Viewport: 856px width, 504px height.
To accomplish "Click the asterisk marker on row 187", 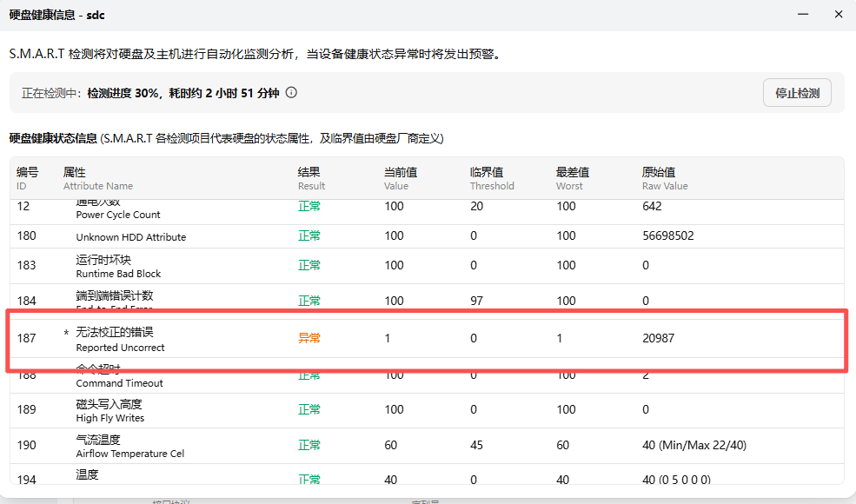I will [x=66, y=334].
